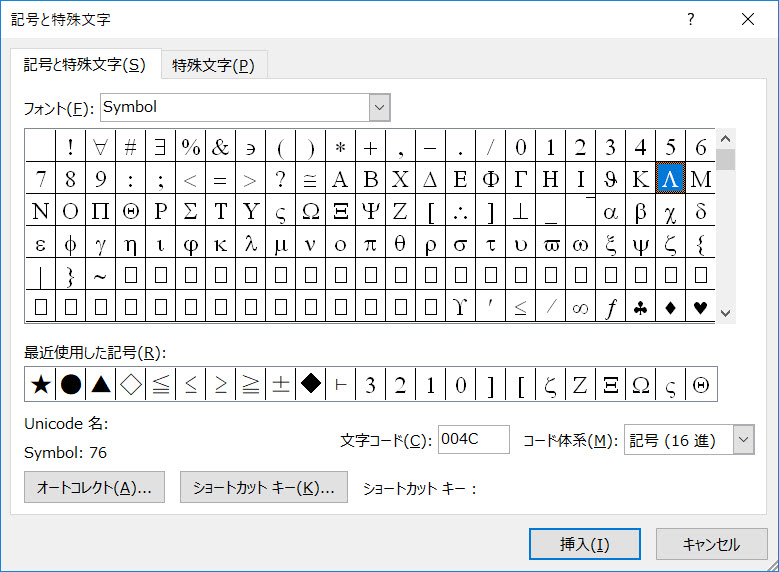Select the black star in recently used symbols
This screenshot has width=779, height=572.
[40, 384]
